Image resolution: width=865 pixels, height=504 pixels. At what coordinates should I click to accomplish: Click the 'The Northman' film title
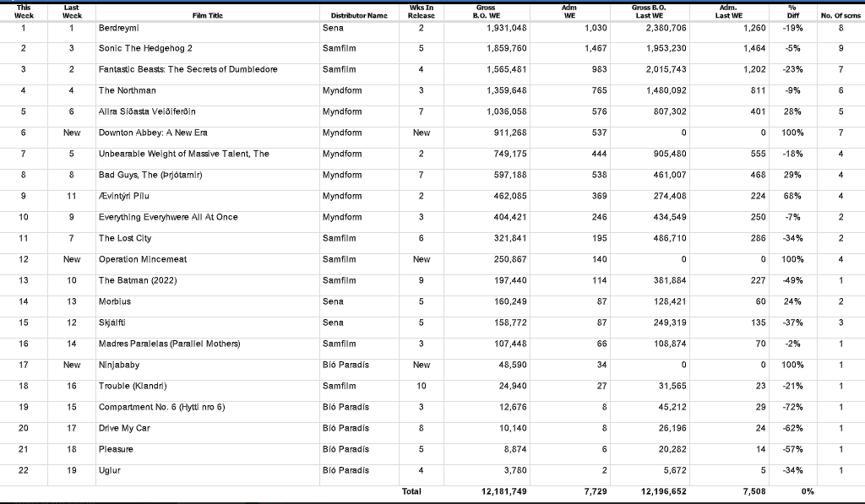click(127, 90)
